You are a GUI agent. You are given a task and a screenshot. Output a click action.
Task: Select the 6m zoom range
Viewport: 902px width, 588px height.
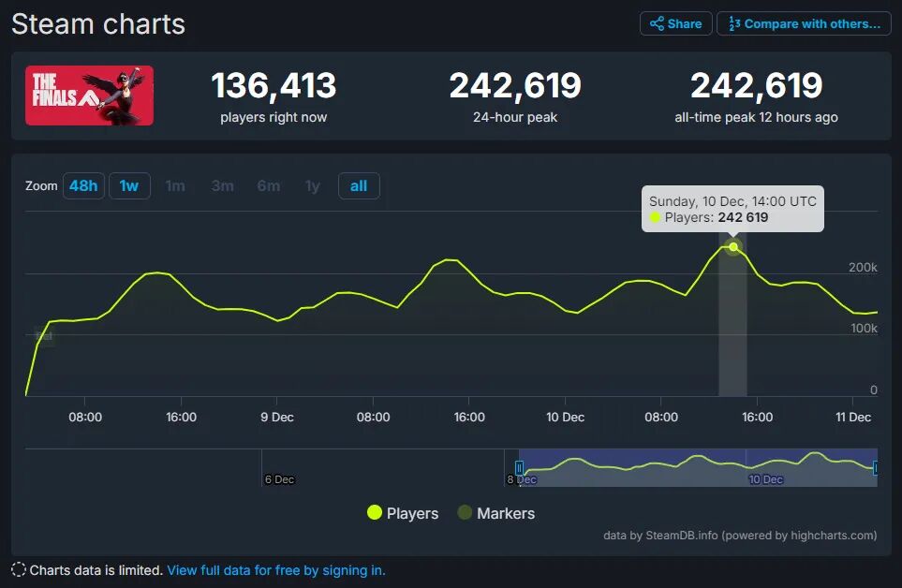(268, 185)
